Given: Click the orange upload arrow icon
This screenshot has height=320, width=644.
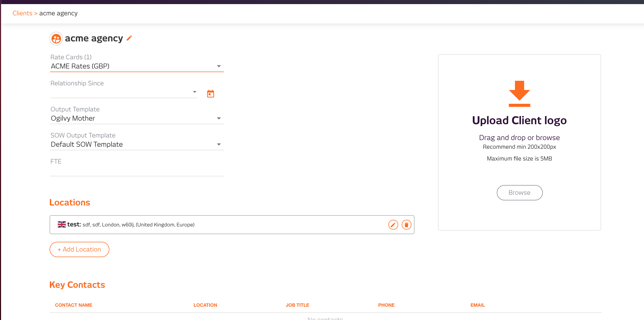Looking at the screenshot, I should [x=520, y=94].
